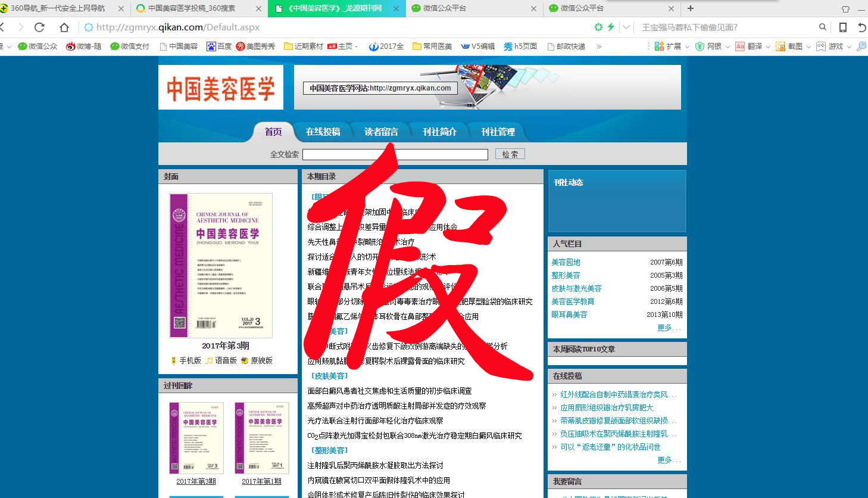Expand the 网银 dropdown arrow
The height and width of the screenshot is (498, 868).
tap(728, 47)
